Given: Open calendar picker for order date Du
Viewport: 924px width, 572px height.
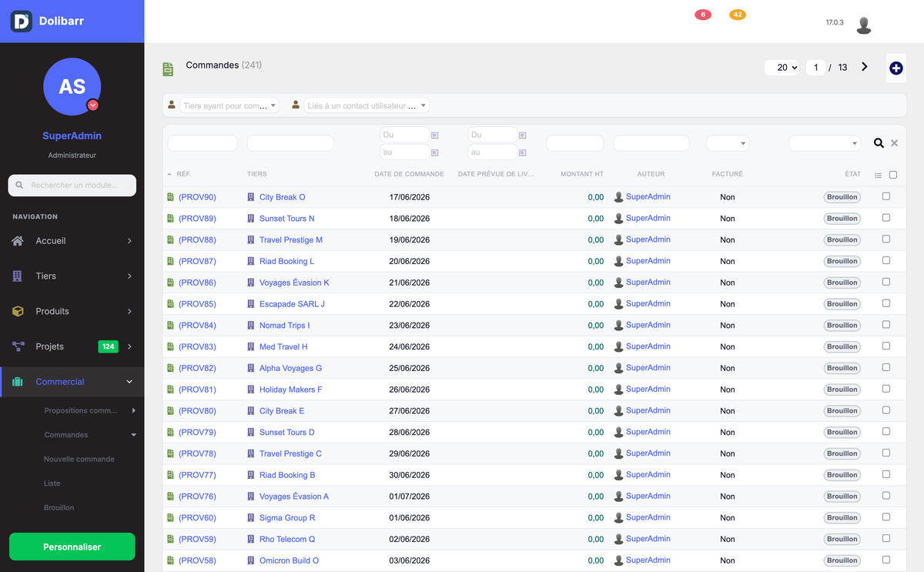Looking at the screenshot, I should coord(435,135).
